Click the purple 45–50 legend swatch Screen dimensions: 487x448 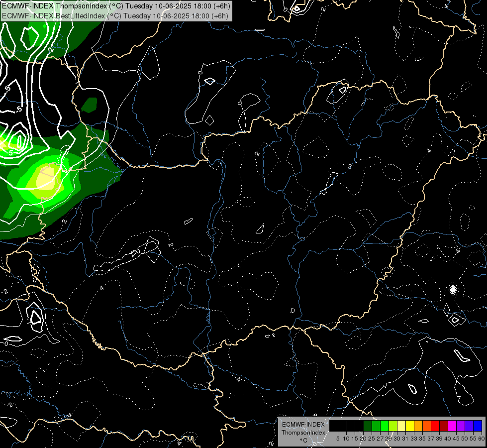click(x=461, y=426)
